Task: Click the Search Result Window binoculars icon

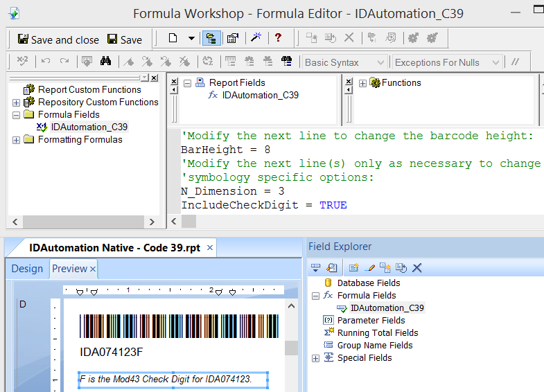Action: [x=287, y=62]
